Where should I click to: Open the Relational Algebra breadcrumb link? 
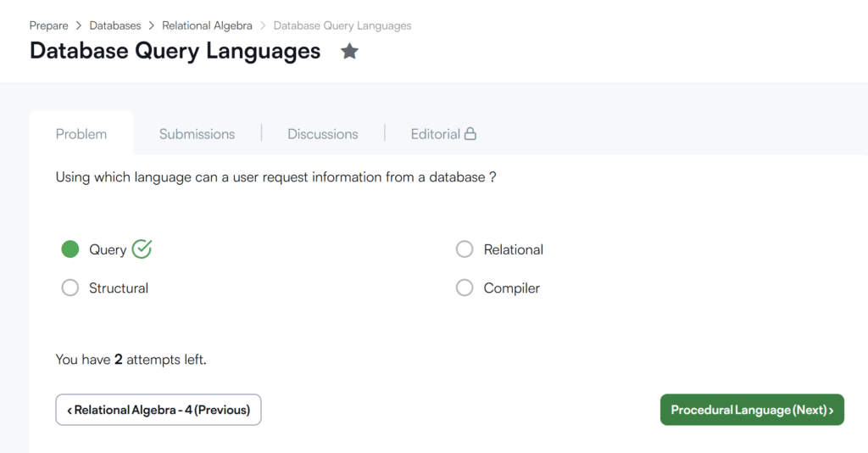207,25
